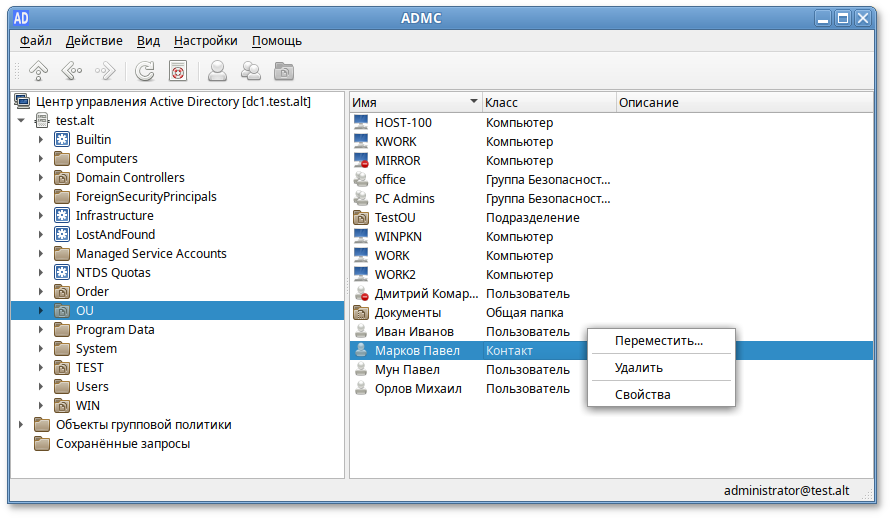Collapse the test.alt domain node

21,121
